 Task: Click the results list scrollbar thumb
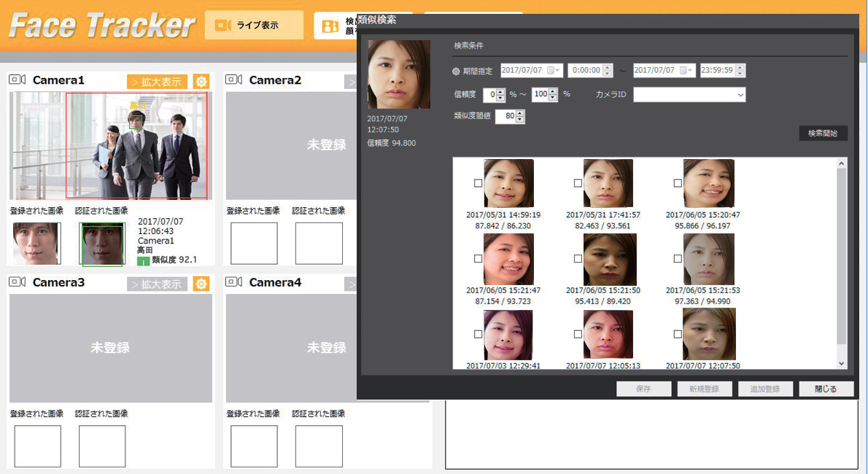[x=842, y=256]
